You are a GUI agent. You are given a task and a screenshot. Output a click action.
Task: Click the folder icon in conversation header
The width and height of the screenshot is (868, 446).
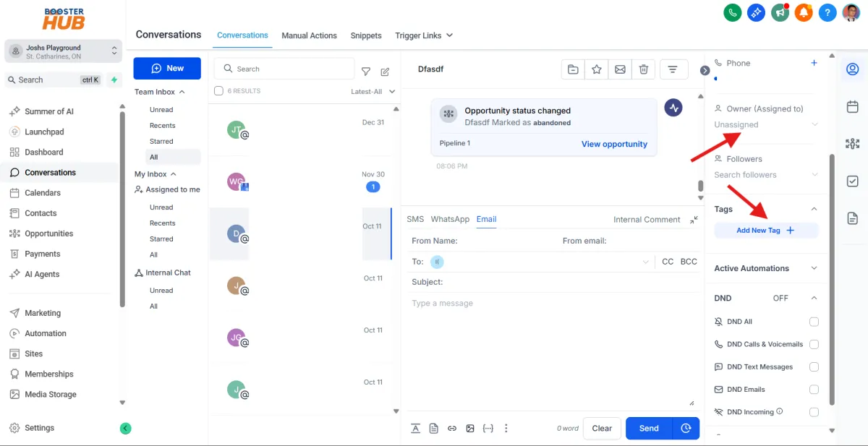coord(573,69)
